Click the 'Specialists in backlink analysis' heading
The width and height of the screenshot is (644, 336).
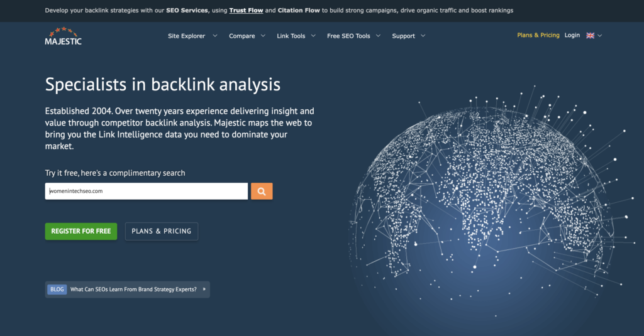(x=163, y=85)
